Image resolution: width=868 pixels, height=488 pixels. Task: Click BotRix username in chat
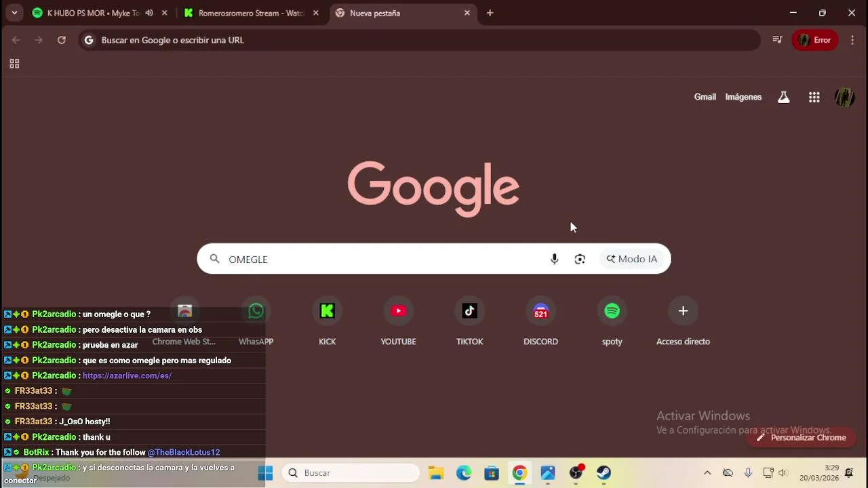click(x=36, y=452)
